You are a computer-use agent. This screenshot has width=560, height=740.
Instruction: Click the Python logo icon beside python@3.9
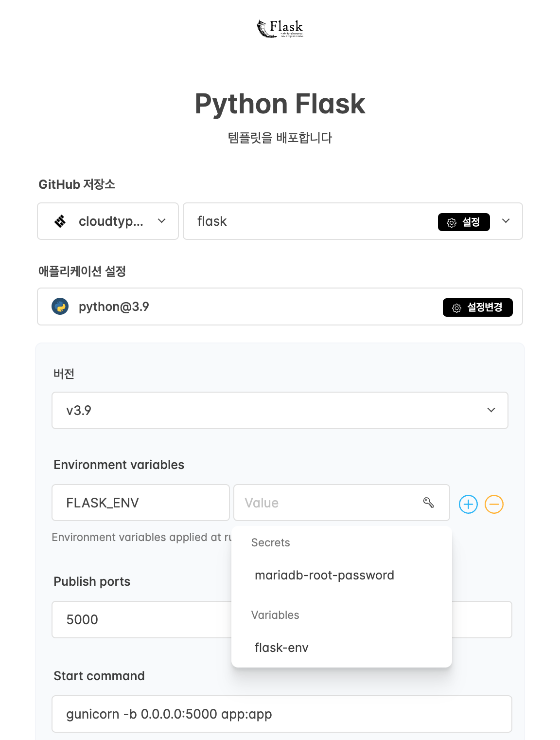coord(60,307)
